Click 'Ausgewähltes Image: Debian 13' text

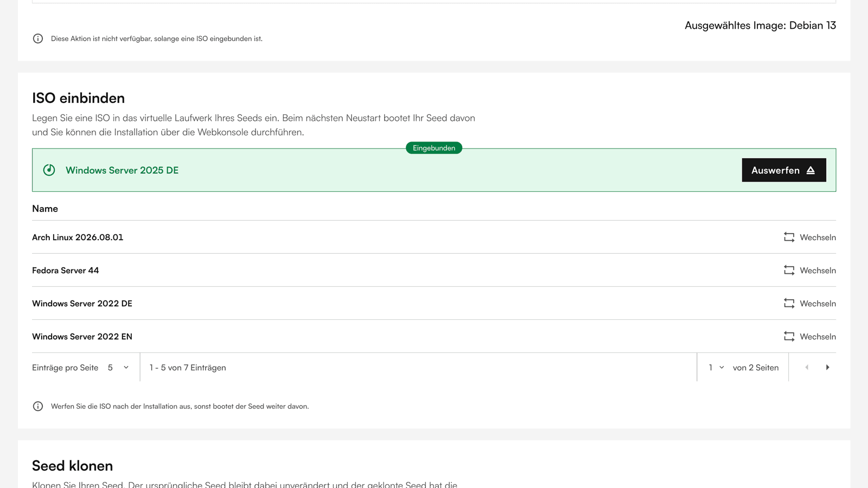tap(760, 25)
